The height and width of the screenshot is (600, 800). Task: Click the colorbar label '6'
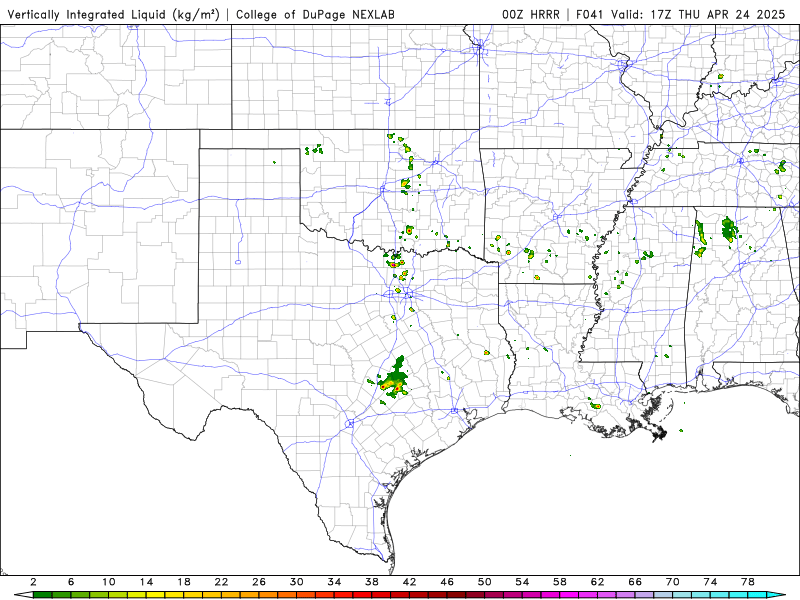tap(71, 582)
